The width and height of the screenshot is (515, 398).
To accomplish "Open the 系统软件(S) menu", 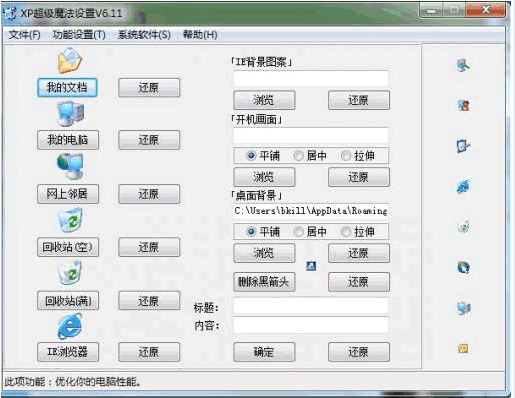I will [144, 35].
